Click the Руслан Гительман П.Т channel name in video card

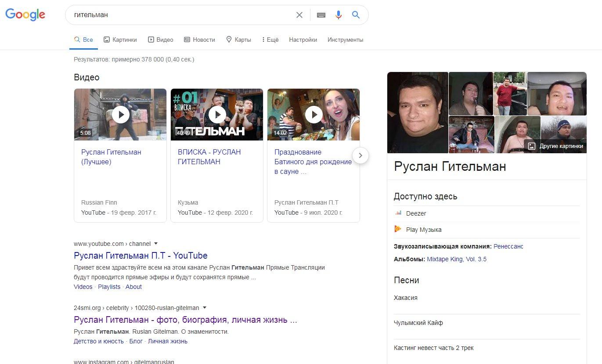[306, 202]
